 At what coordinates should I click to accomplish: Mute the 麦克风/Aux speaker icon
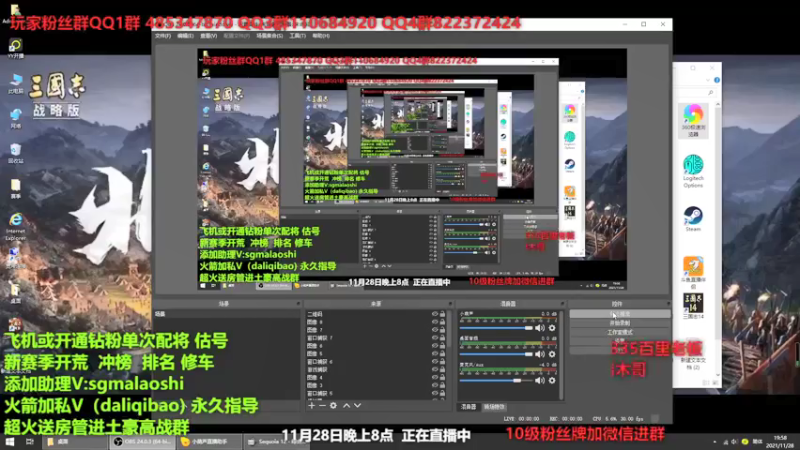(x=540, y=381)
